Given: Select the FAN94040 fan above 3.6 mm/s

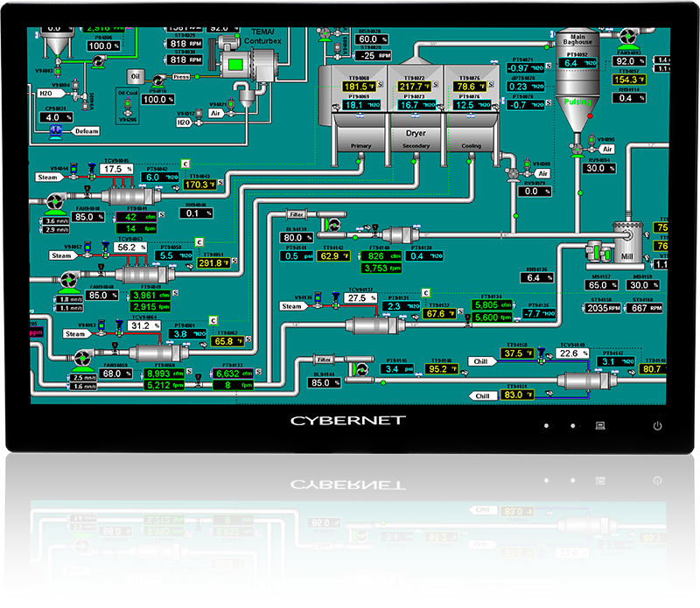Looking at the screenshot, I should coord(56,202).
